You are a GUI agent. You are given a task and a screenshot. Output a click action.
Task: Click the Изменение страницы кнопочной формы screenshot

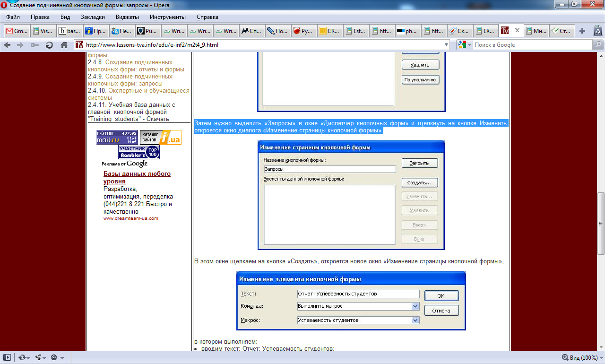coord(351,195)
